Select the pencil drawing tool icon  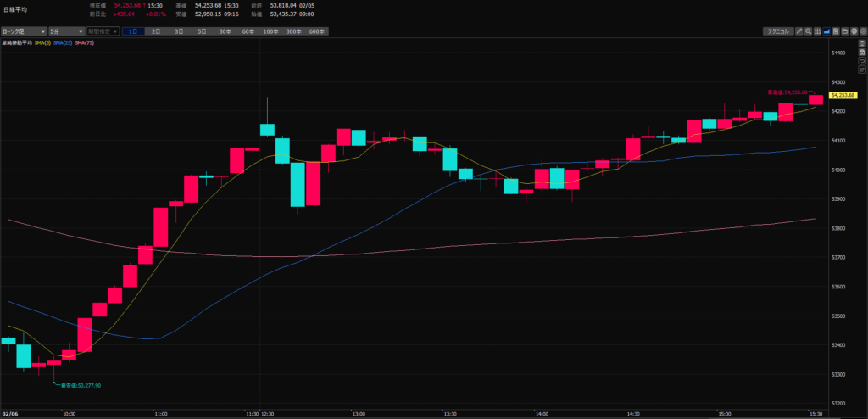click(799, 31)
